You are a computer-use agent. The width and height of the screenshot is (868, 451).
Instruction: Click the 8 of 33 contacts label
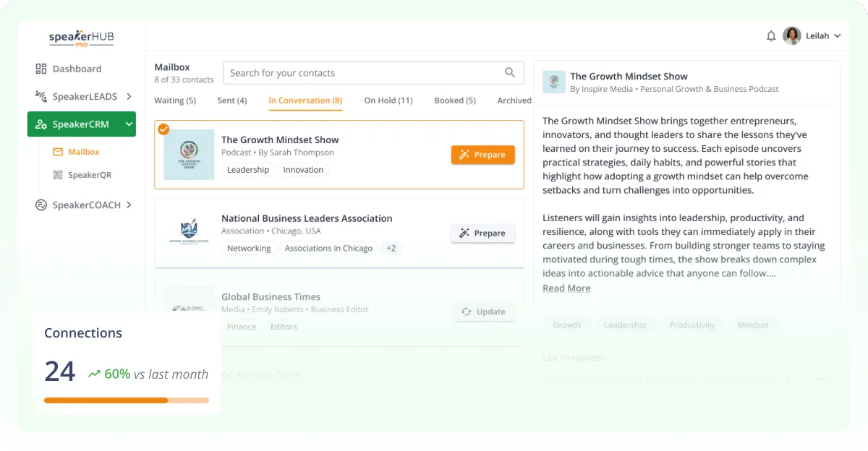[184, 80]
